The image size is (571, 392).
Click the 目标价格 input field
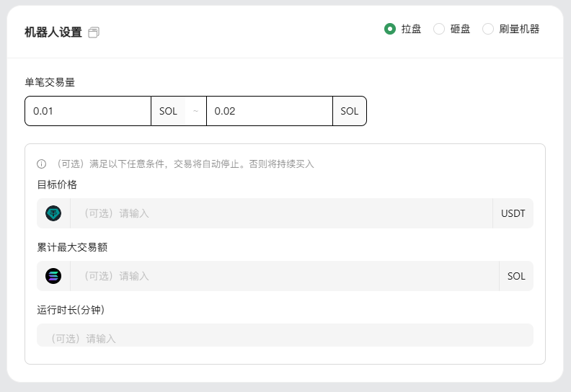(x=281, y=213)
